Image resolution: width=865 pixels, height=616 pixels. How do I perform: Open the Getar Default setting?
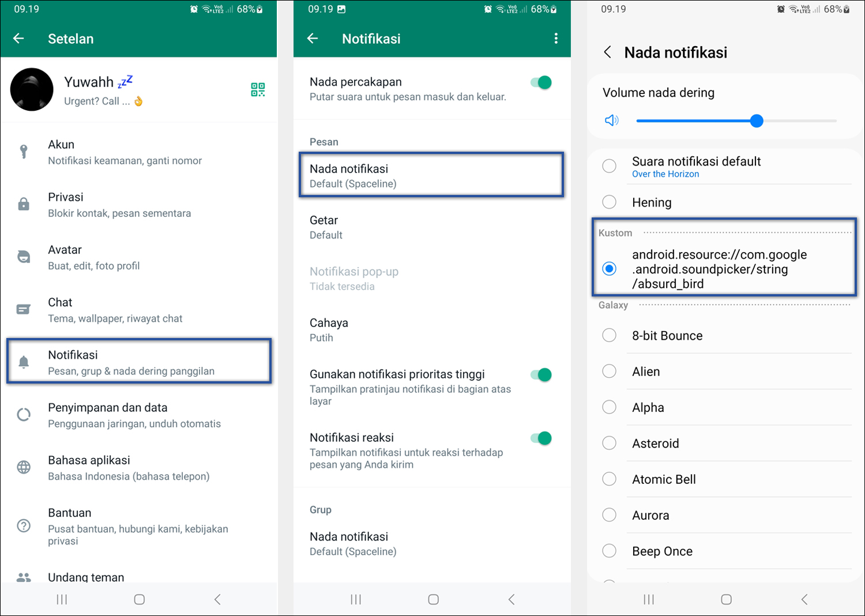tap(431, 227)
